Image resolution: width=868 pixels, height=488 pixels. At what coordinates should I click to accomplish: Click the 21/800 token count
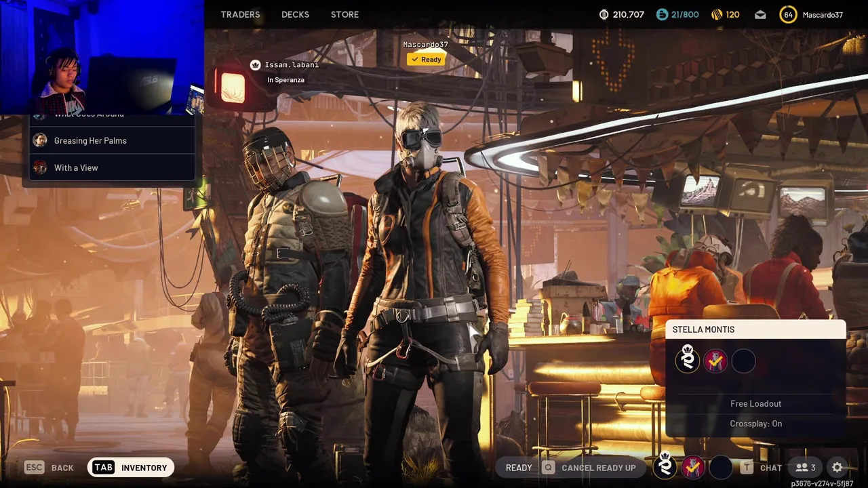click(685, 14)
